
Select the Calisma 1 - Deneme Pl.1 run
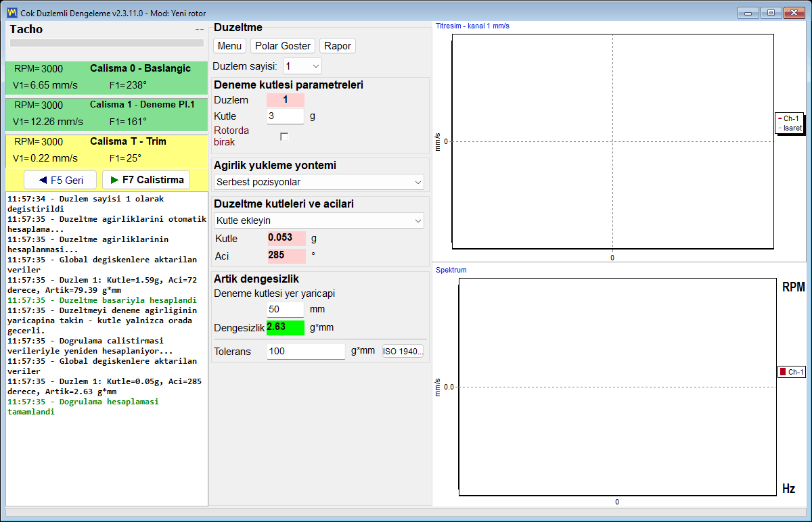pyautogui.click(x=107, y=114)
